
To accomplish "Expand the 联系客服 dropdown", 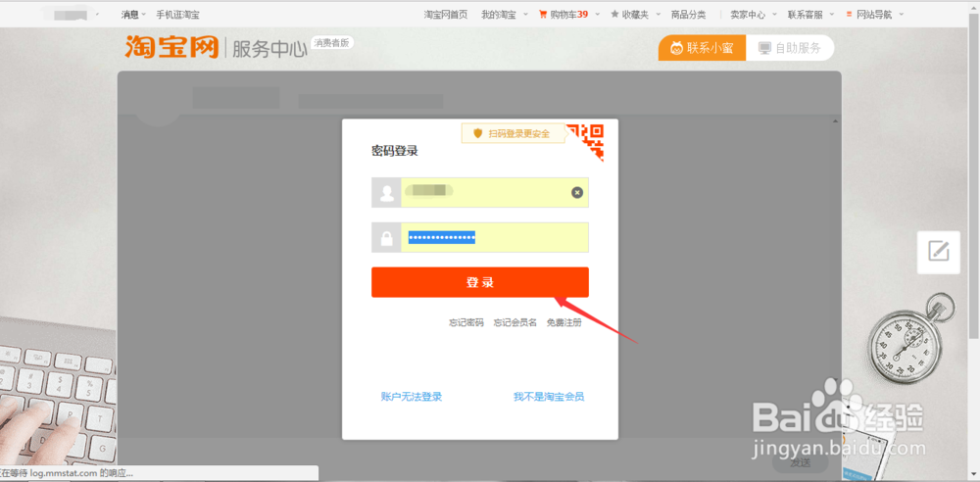I will 811,15.
